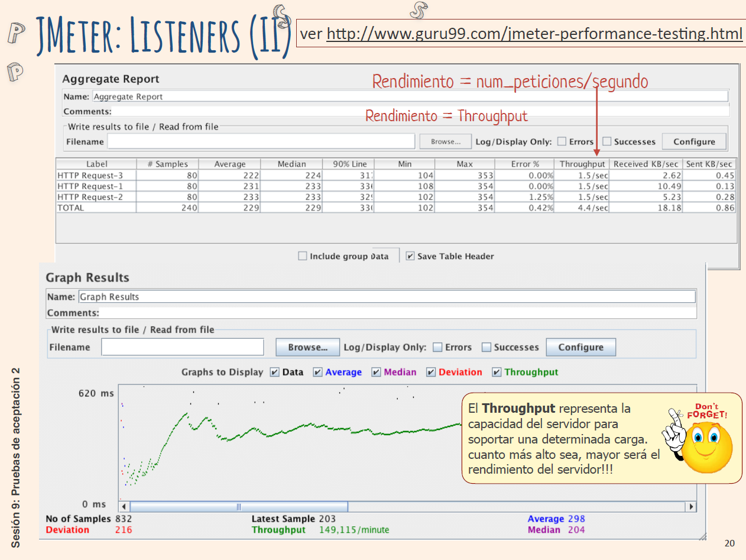The height and width of the screenshot is (560, 746).
Task: Enable Successes checkbox in Aggregate Report
Action: coord(606,141)
